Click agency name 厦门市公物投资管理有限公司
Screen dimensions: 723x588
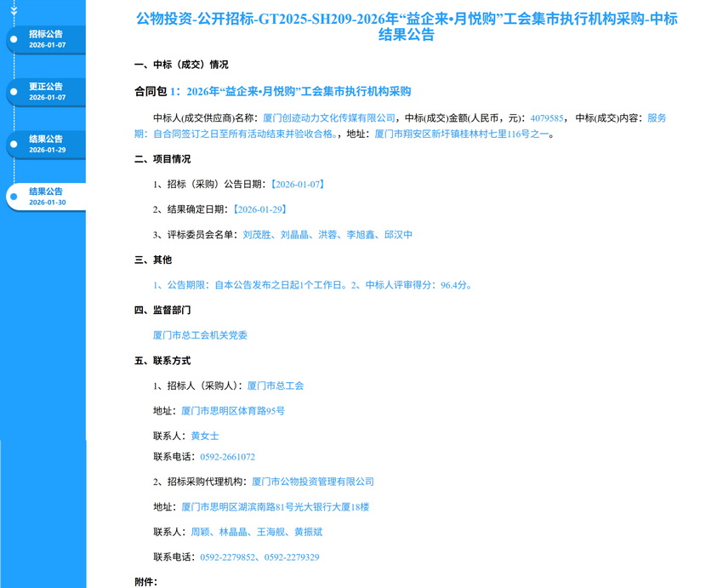(313, 482)
